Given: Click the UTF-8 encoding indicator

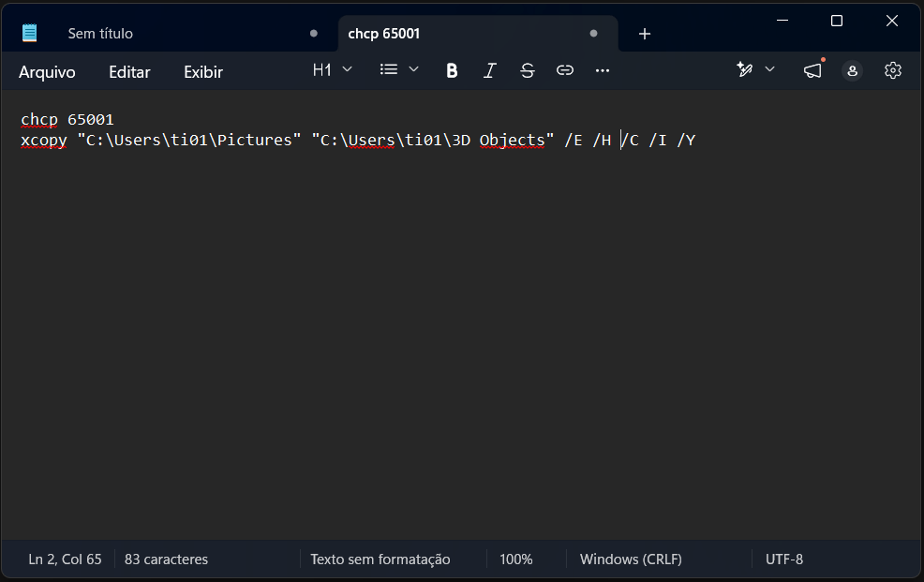Looking at the screenshot, I should pyautogui.click(x=783, y=559).
